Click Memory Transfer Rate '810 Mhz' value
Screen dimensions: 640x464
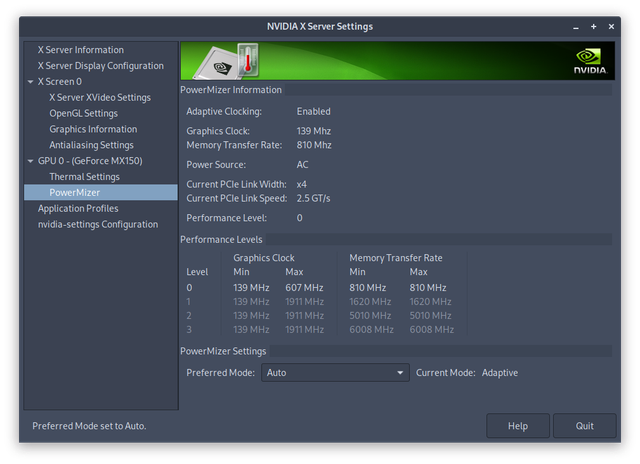[314, 145]
